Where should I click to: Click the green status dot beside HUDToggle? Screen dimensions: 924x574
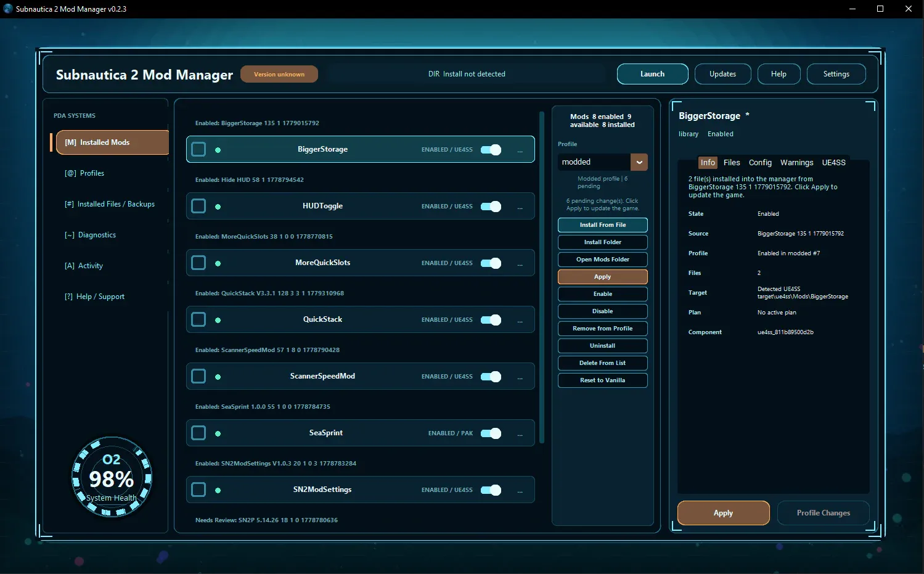(x=218, y=207)
